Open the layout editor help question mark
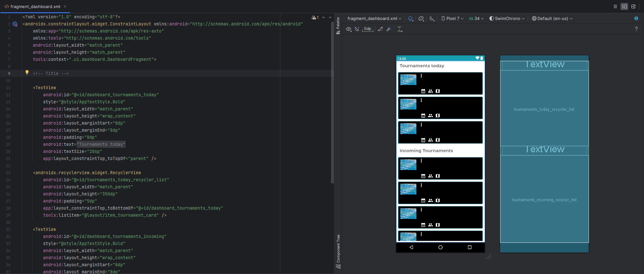 pyautogui.click(x=636, y=29)
